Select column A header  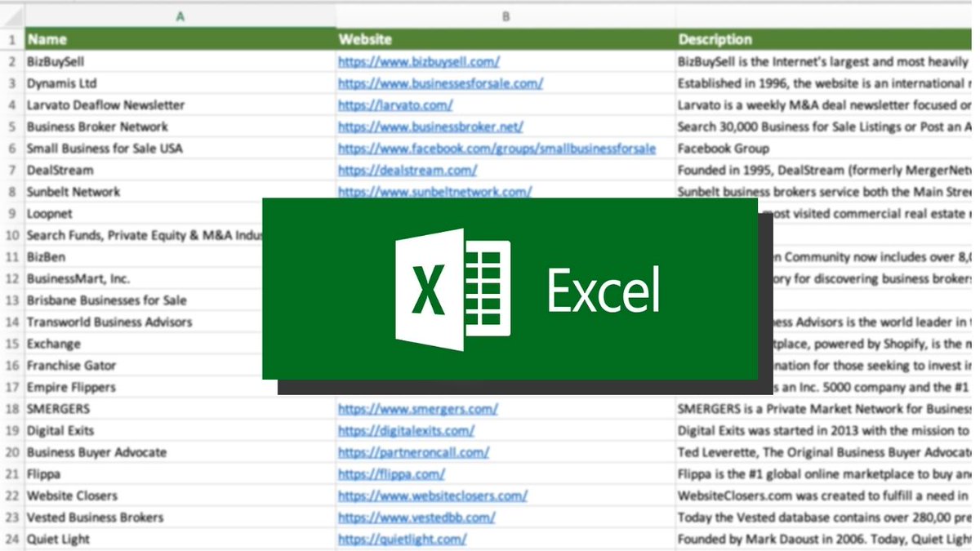tap(180, 16)
